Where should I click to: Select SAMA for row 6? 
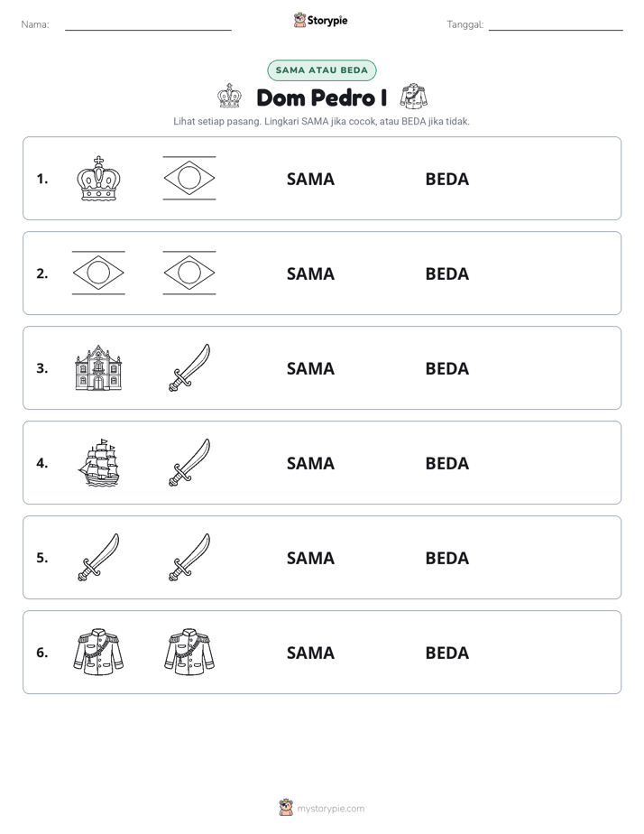[310, 653]
